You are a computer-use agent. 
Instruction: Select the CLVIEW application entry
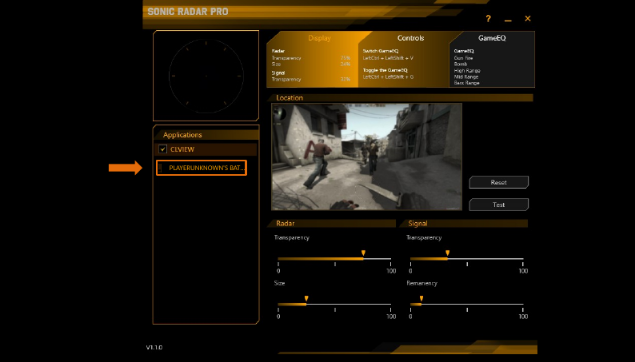[182, 149]
